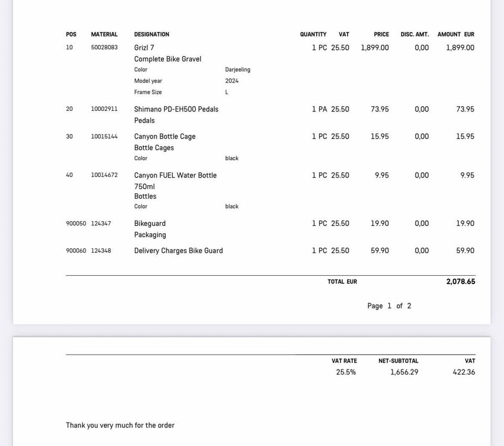Select 'Delivery Charges Bike Guard' text

coord(178,251)
